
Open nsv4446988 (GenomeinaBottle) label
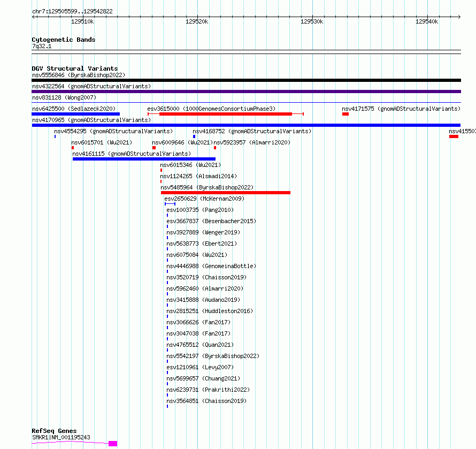(211, 266)
